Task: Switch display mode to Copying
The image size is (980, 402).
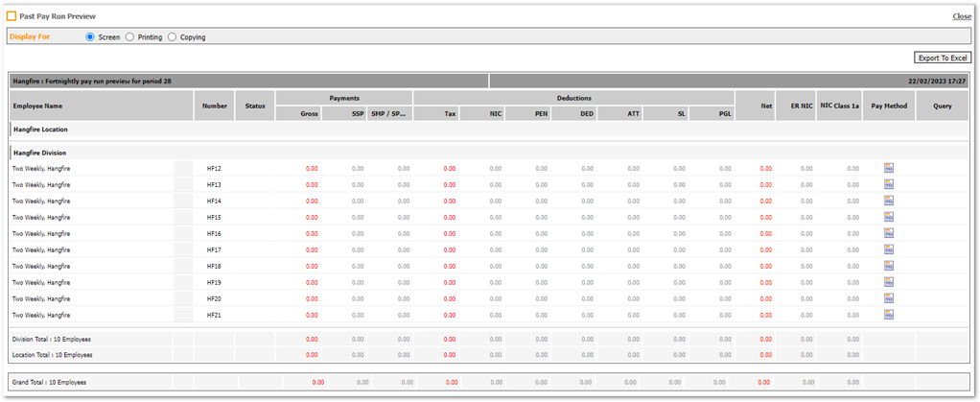Action: tap(172, 37)
